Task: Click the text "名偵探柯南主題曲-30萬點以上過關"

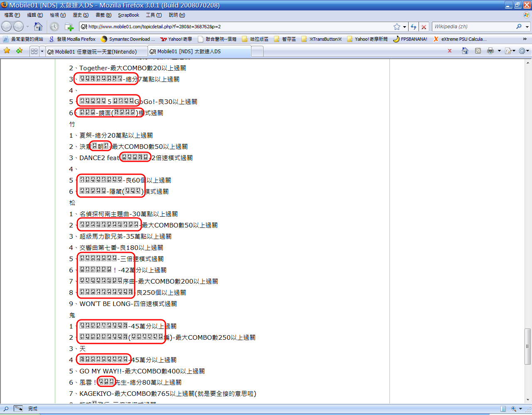Action: [x=128, y=214]
